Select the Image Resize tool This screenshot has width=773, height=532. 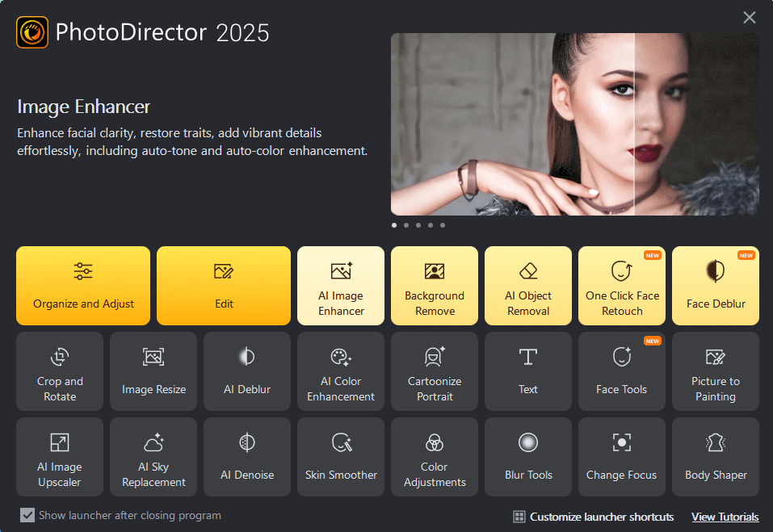(153, 371)
